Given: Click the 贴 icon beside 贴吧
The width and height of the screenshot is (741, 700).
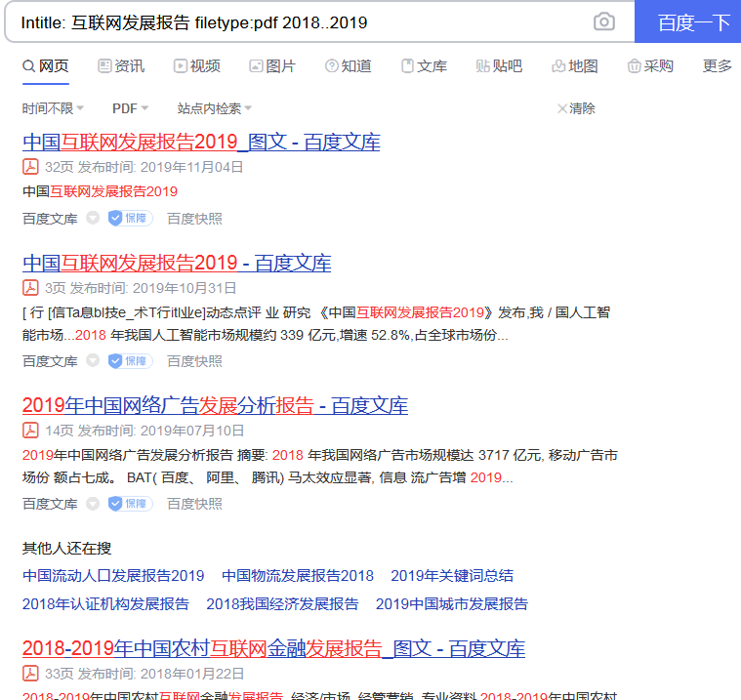Looking at the screenshot, I should tap(482, 66).
